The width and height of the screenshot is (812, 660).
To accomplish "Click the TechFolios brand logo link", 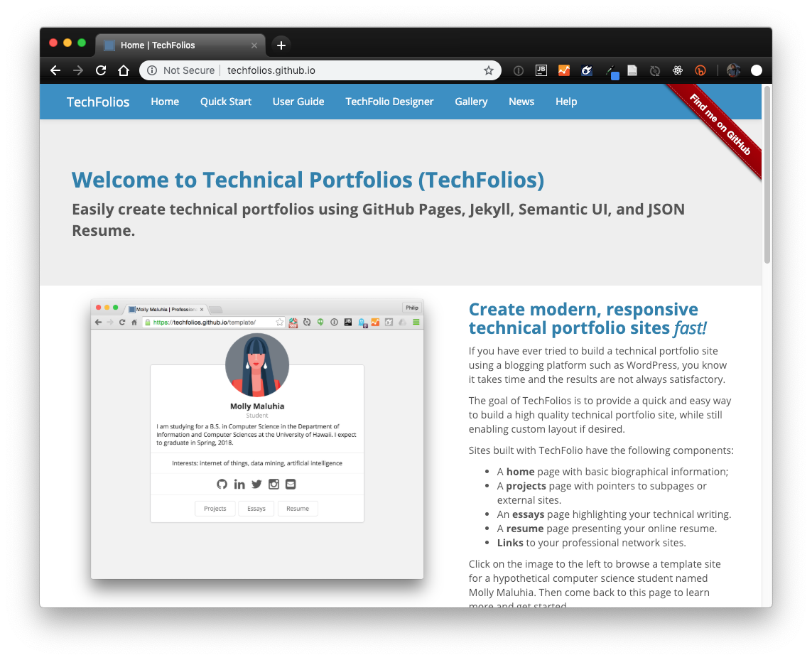I will coord(98,102).
